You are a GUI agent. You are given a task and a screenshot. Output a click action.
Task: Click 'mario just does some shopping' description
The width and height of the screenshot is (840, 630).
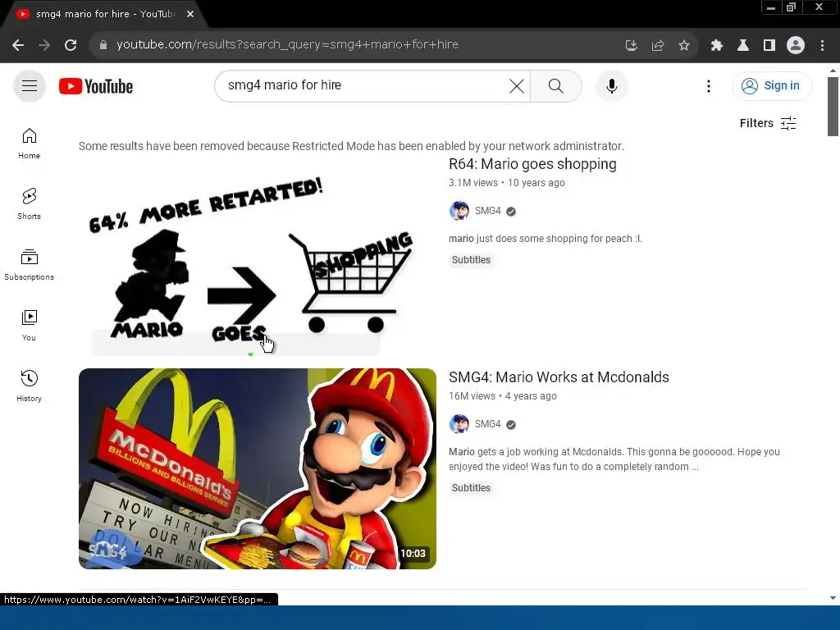[x=546, y=239]
